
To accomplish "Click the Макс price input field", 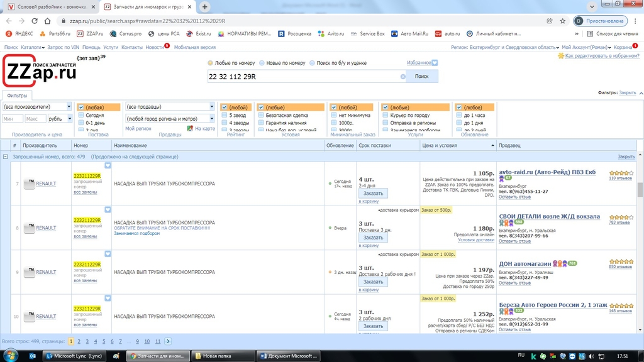I will 35,119.
